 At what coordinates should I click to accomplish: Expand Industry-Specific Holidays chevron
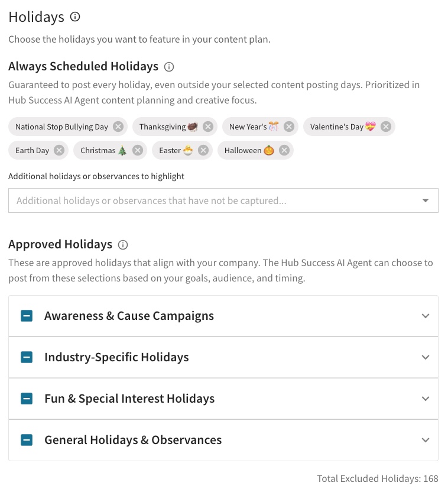click(x=426, y=357)
